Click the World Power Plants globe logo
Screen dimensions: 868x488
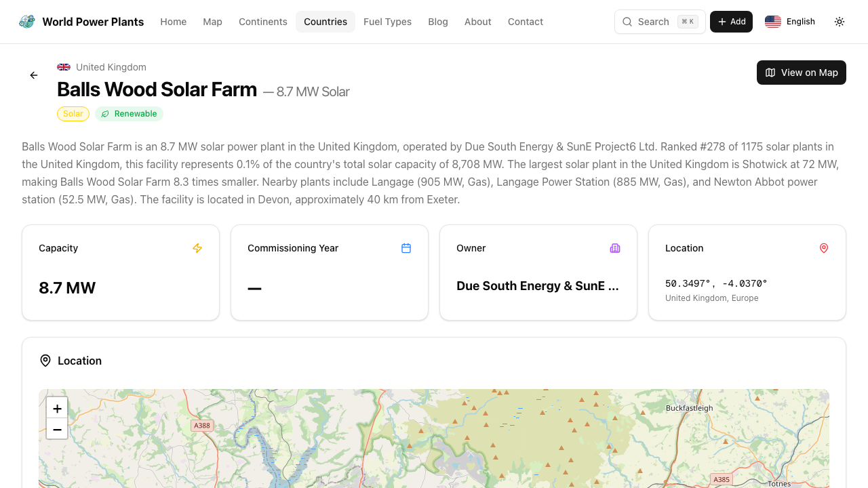[26, 21]
